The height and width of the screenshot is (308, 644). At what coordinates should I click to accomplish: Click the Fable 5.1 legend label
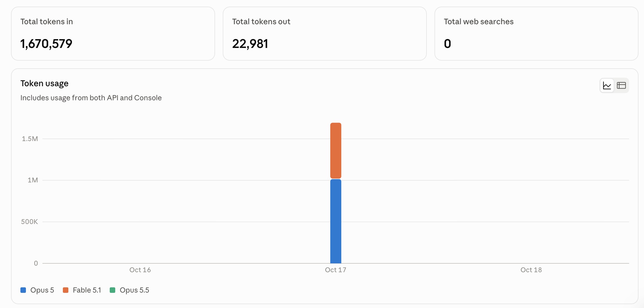point(87,290)
